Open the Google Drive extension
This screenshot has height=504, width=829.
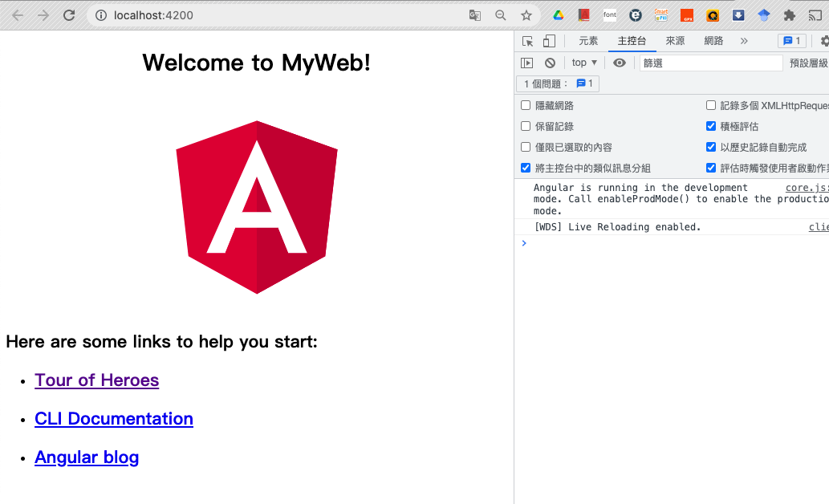pyautogui.click(x=559, y=15)
